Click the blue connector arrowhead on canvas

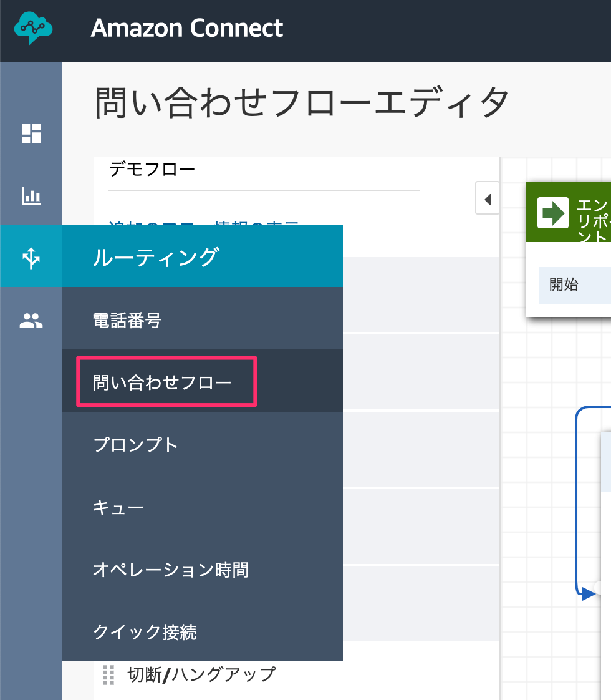pyautogui.click(x=589, y=594)
